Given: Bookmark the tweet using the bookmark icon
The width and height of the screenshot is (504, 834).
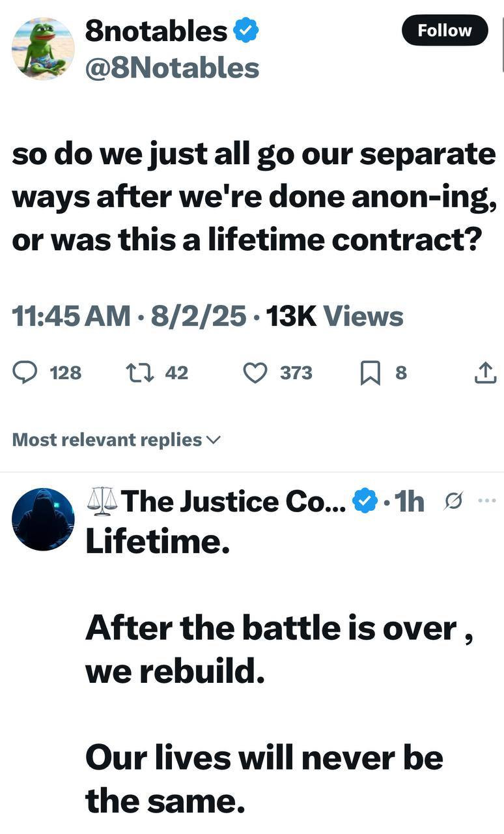Looking at the screenshot, I should (369, 373).
